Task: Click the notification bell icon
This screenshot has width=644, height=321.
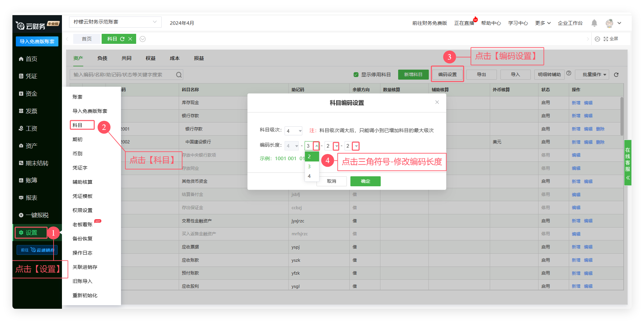Action: coord(594,23)
